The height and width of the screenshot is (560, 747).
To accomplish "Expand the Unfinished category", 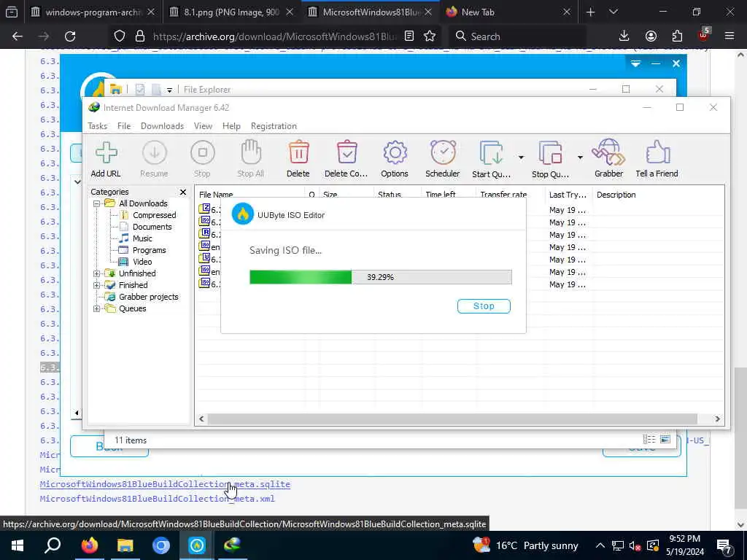I will tap(97, 274).
